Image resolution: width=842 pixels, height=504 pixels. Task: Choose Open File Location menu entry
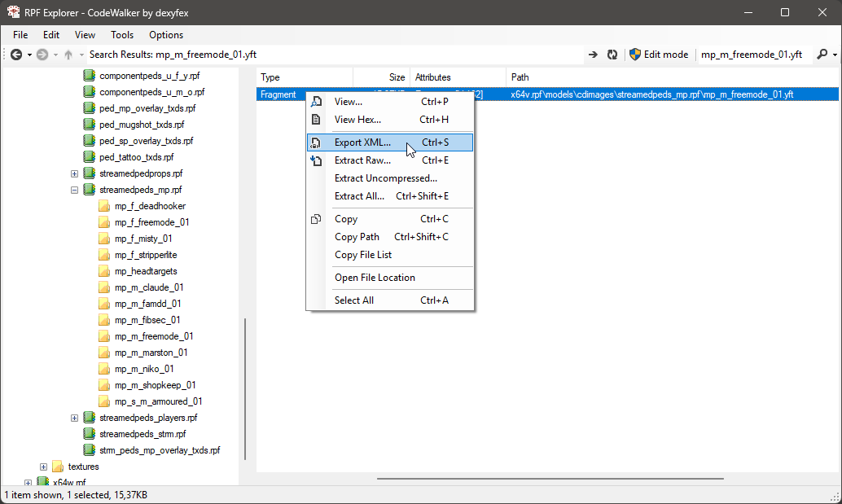tap(375, 278)
